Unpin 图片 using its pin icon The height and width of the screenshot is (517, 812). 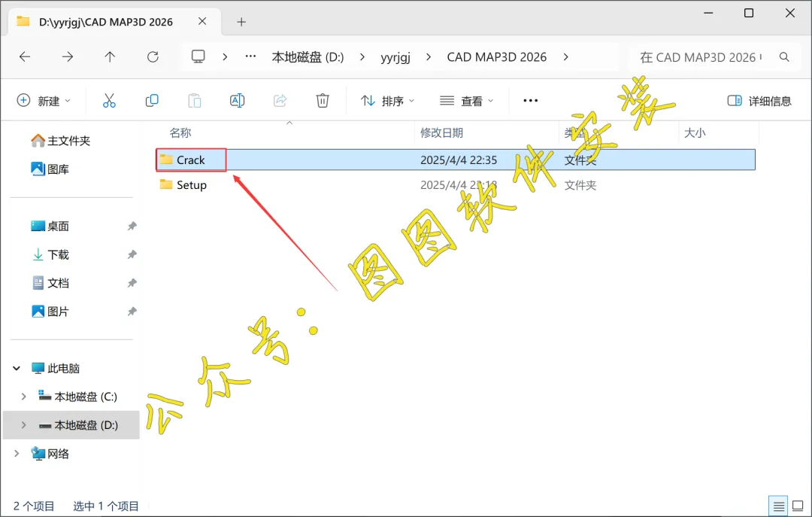pos(132,312)
